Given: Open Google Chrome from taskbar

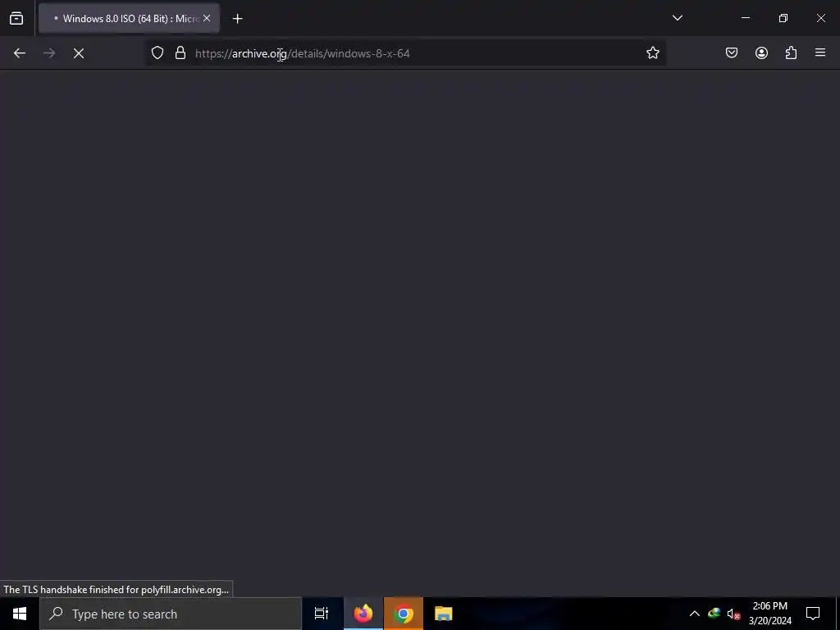Looking at the screenshot, I should (404, 614).
